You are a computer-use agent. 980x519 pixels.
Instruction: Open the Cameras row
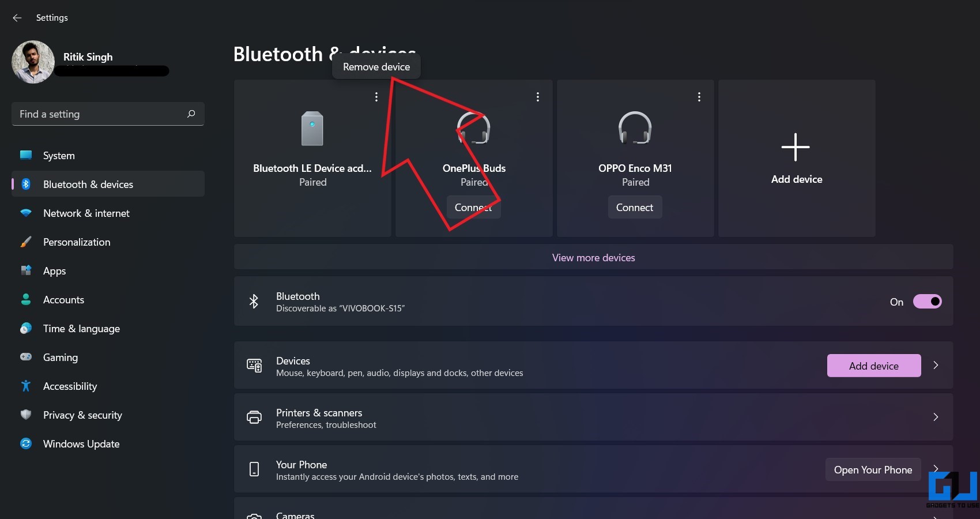coord(594,509)
